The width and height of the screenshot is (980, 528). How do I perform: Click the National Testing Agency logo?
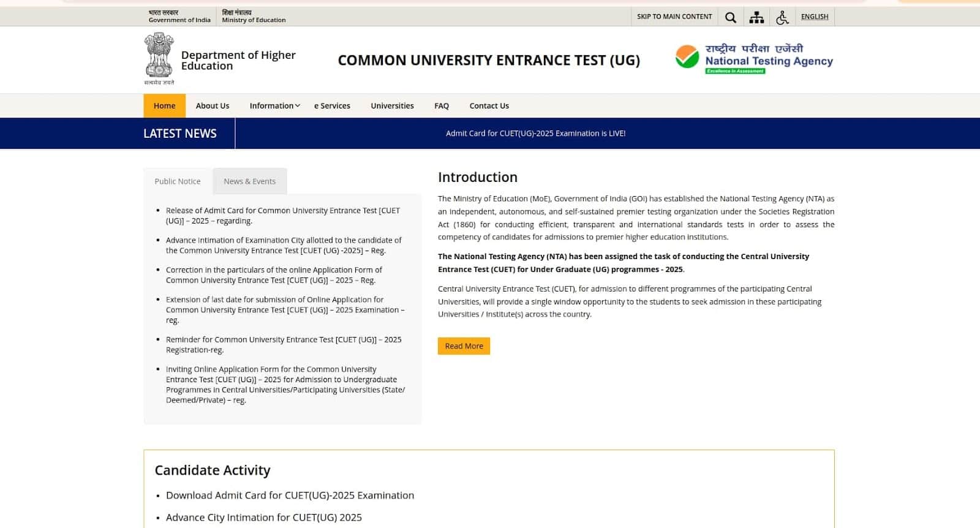[x=754, y=59]
